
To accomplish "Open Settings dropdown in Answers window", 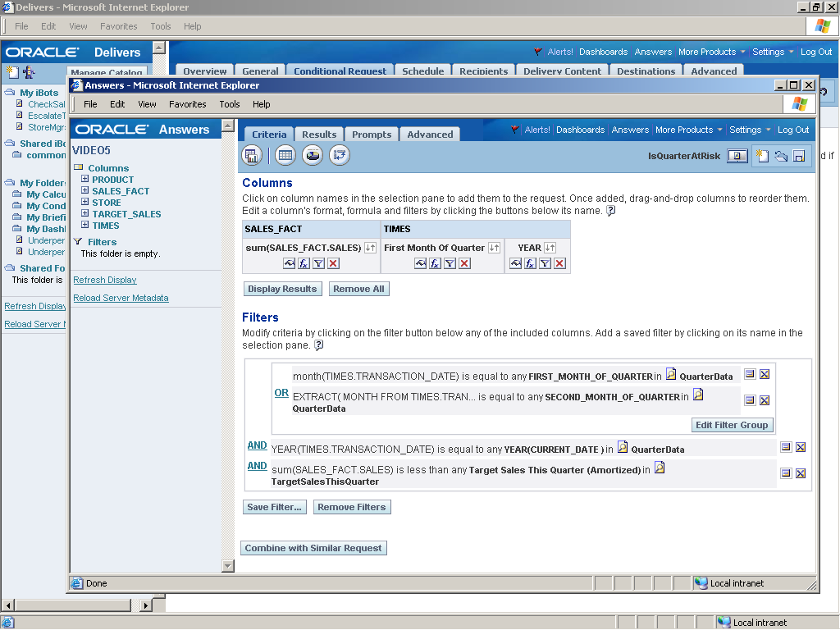I will point(750,130).
